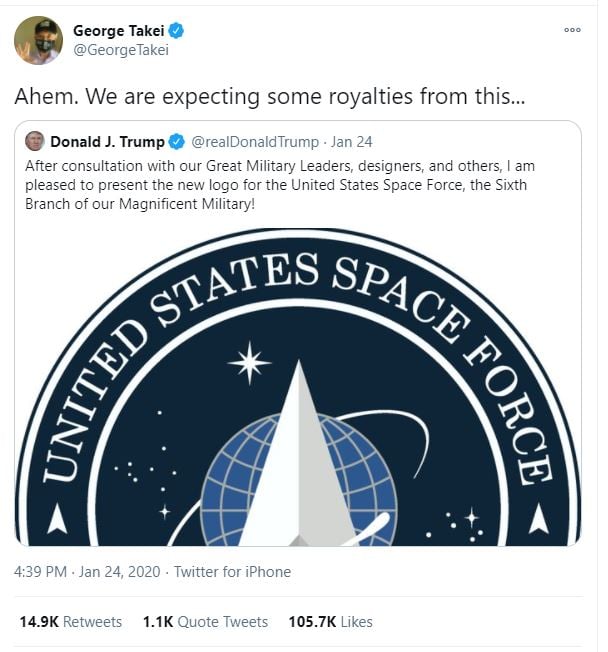Click George Takei's profile avatar
Viewport: 608px width, 652px height.
[x=38, y=40]
